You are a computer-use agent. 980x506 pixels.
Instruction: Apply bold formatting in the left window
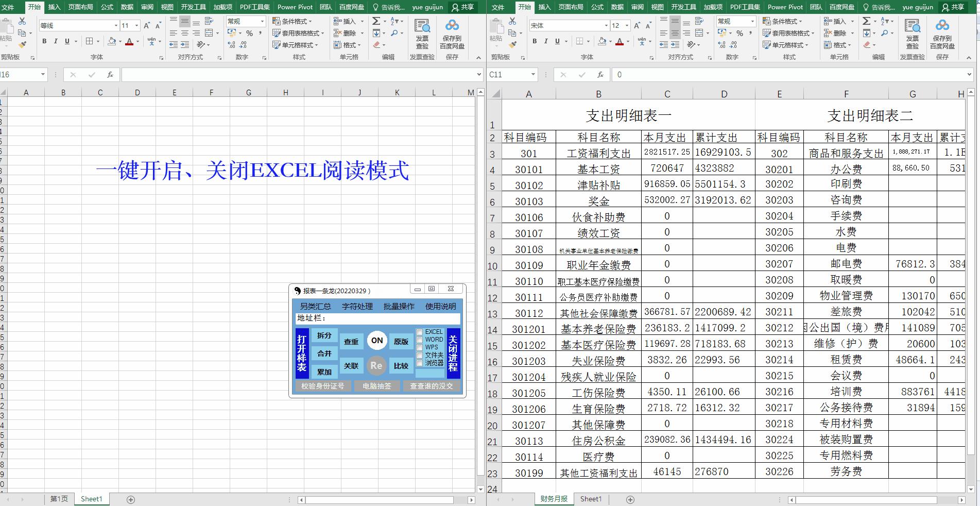(x=44, y=42)
